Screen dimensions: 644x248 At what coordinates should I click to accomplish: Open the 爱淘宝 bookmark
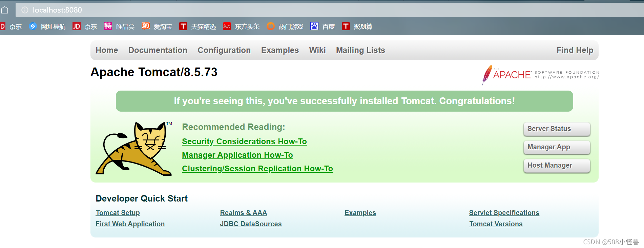pos(157,26)
